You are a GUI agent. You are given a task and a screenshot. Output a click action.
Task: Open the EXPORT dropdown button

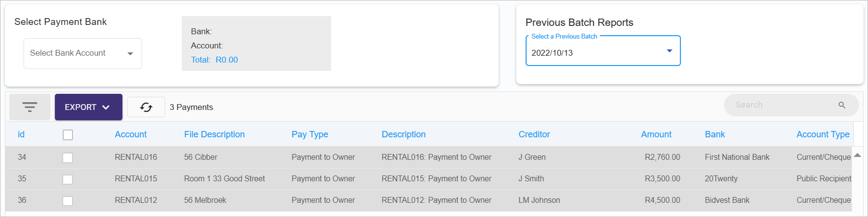89,107
